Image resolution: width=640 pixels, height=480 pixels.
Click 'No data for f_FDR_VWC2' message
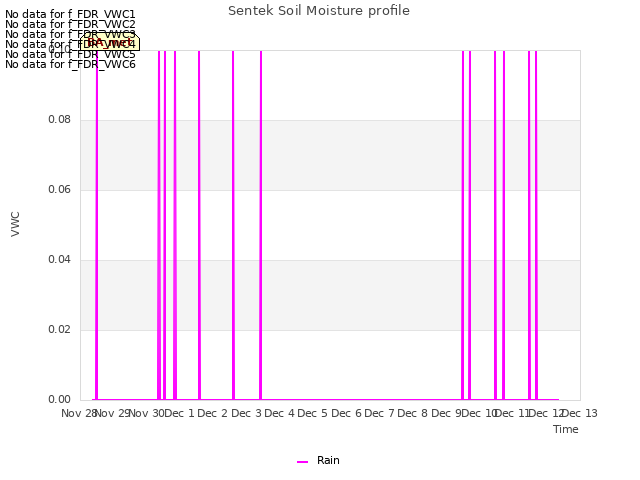tap(70, 24)
